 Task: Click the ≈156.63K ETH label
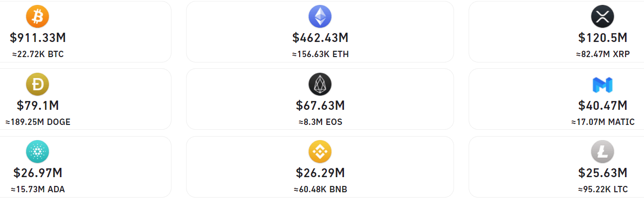pos(320,54)
